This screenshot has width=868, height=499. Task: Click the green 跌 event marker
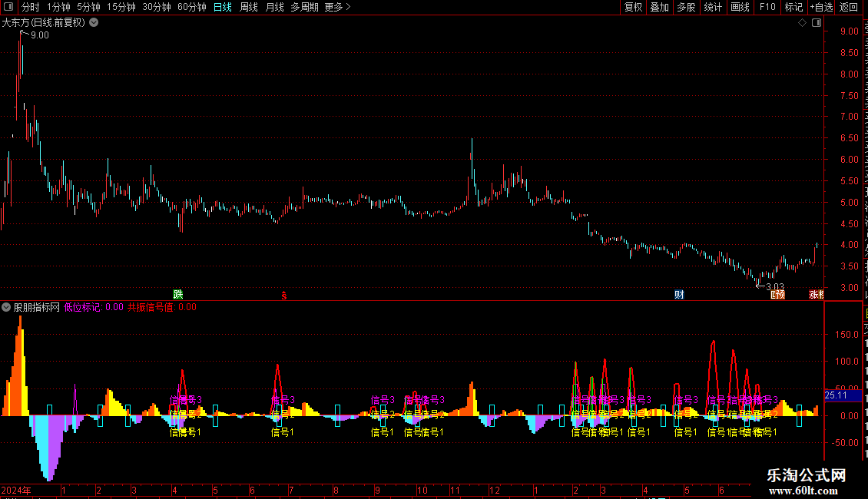[x=178, y=294]
